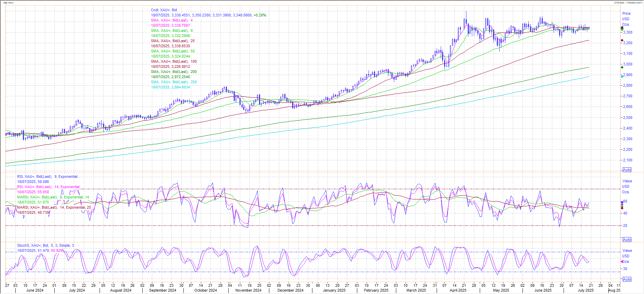Click the 'November 2024' time axis label
This screenshot has width=644, height=294.
point(248,290)
